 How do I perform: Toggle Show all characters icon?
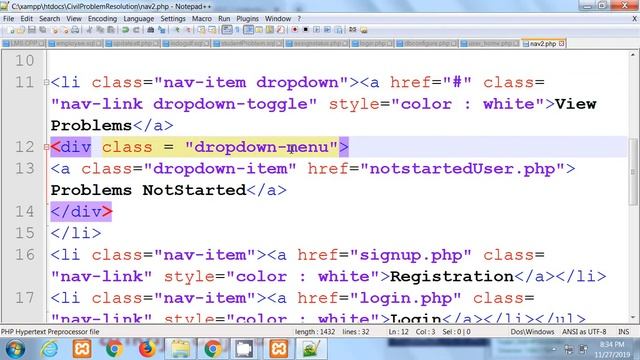[237, 30]
